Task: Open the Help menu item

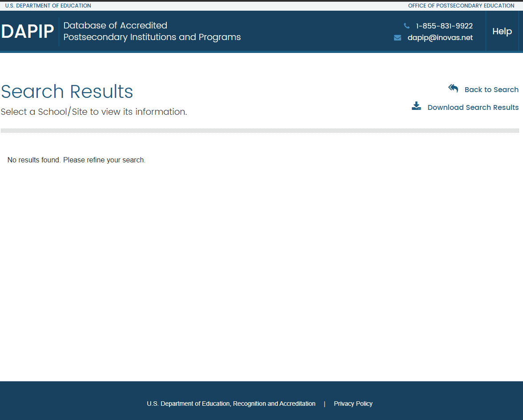Action: pyautogui.click(x=502, y=31)
